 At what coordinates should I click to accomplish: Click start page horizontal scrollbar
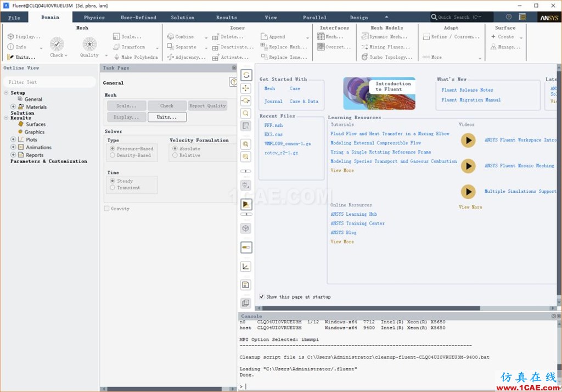coord(370,308)
